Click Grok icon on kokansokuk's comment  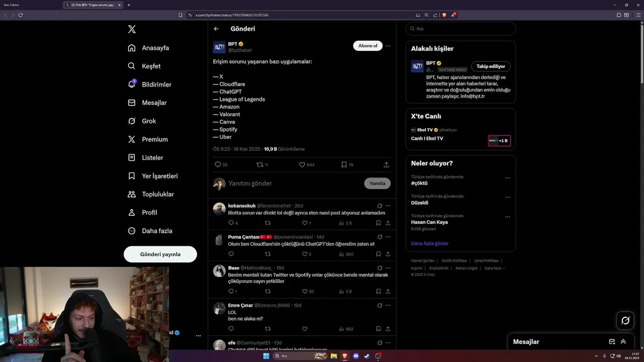point(380,206)
